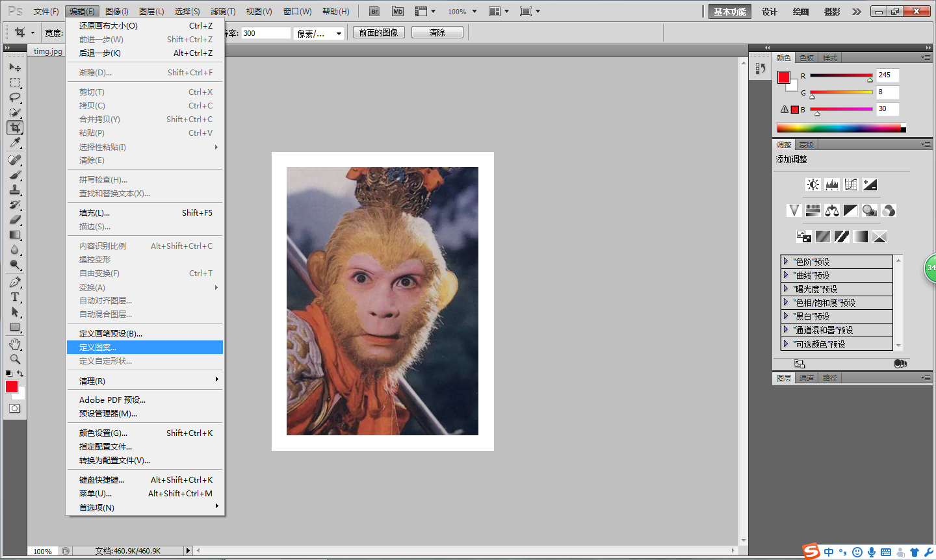Open the 图像(I) menu
This screenshot has height=560, width=936.
[x=116, y=12]
